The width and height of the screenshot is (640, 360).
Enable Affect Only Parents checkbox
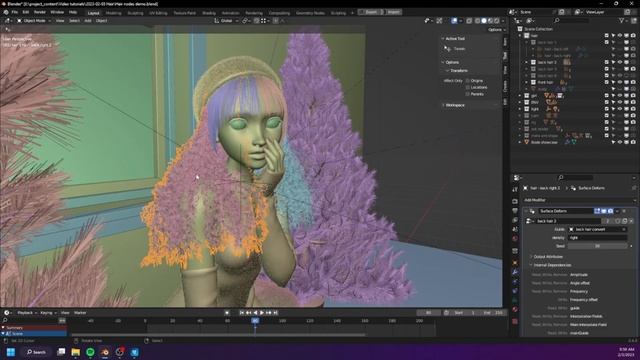pos(468,94)
